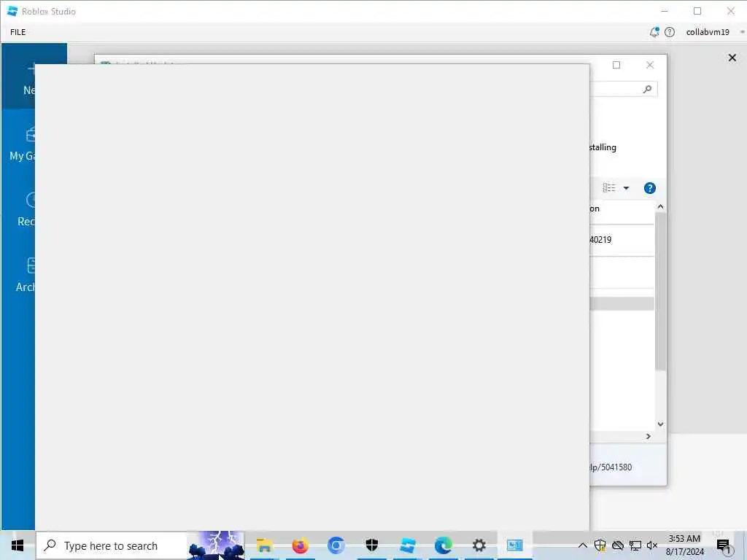Viewport: 747px width, 560px height.
Task: Open the network tray icon
Action: tap(635, 545)
